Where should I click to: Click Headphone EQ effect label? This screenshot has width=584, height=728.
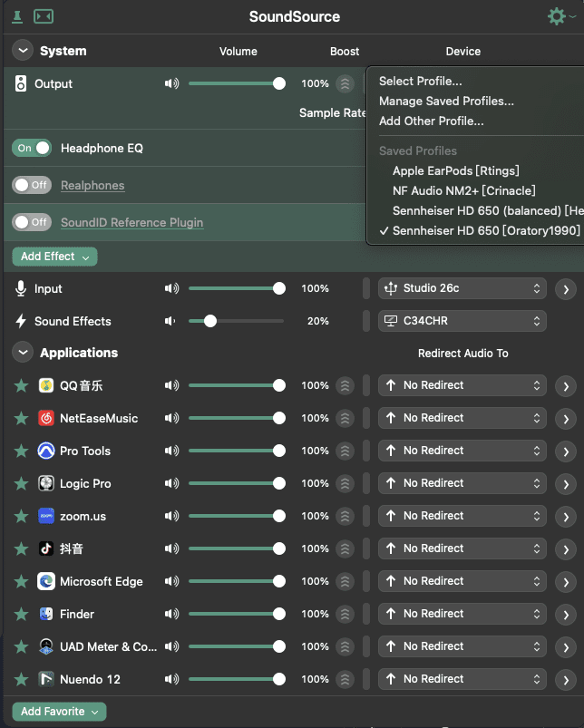coord(102,148)
